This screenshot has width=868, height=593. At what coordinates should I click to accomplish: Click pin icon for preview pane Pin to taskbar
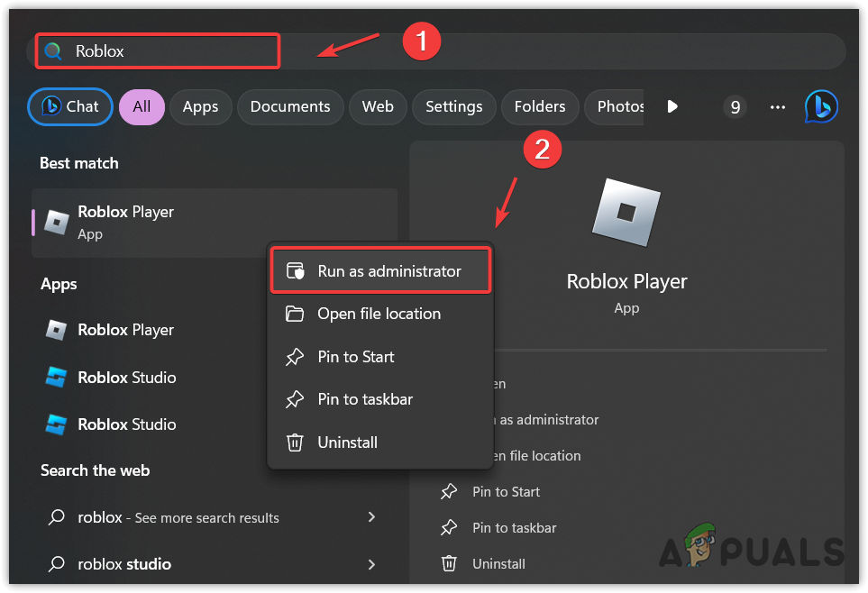pyautogui.click(x=449, y=528)
